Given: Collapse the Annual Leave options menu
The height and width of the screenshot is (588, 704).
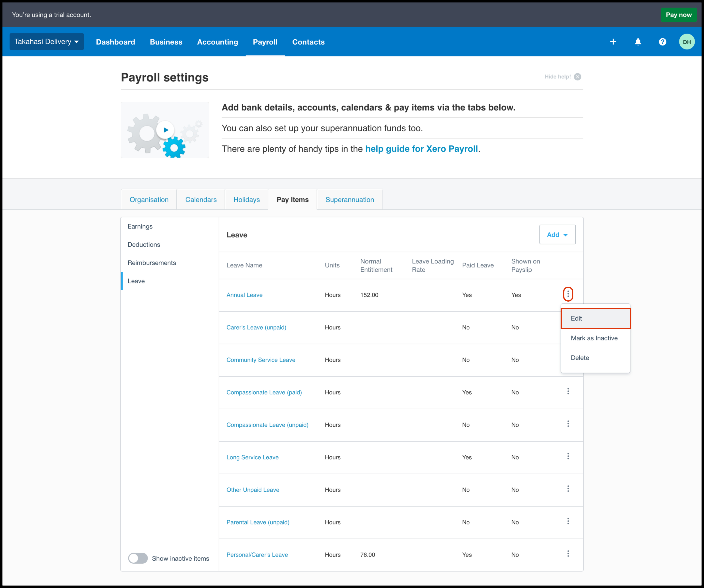Looking at the screenshot, I should pos(568,294).
